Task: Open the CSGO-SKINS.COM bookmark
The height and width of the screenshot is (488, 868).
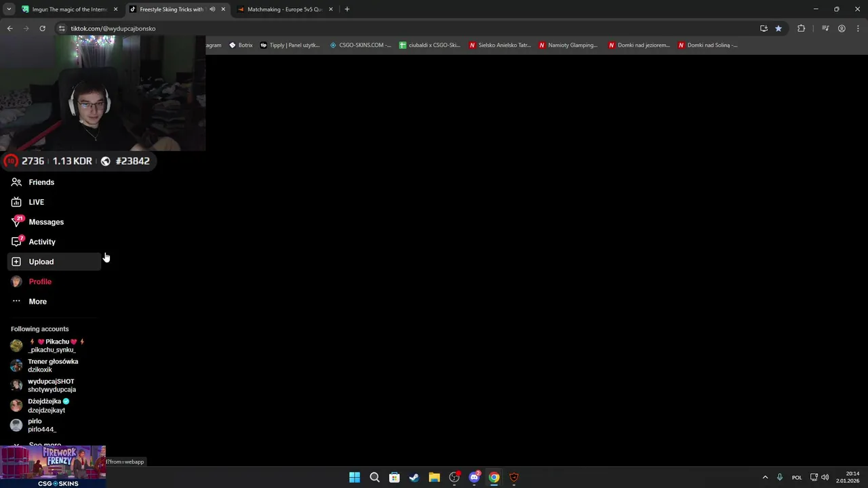Action: coord(360,45)
